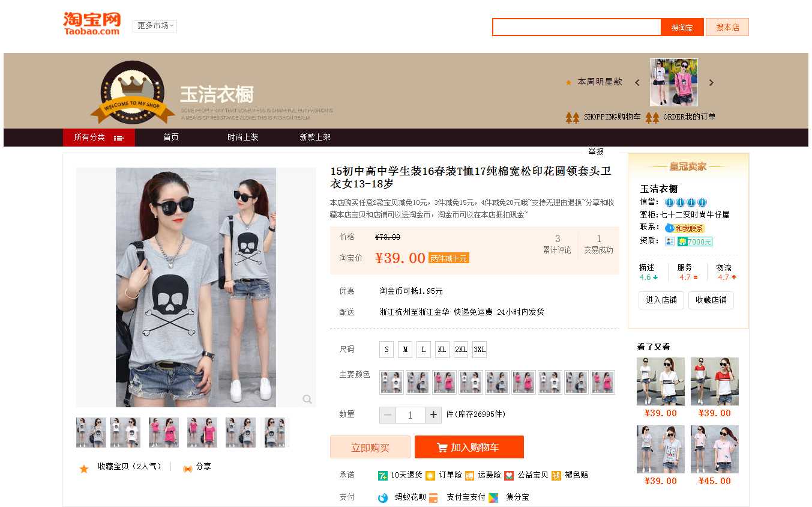
Task: Choose size 3XL option
Action: click(x=479, y=350)
